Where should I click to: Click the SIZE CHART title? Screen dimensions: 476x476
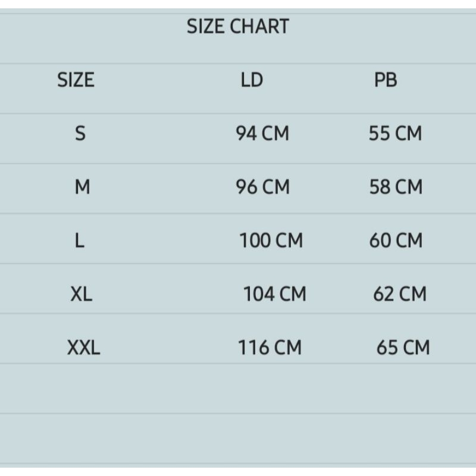point(237,27)
